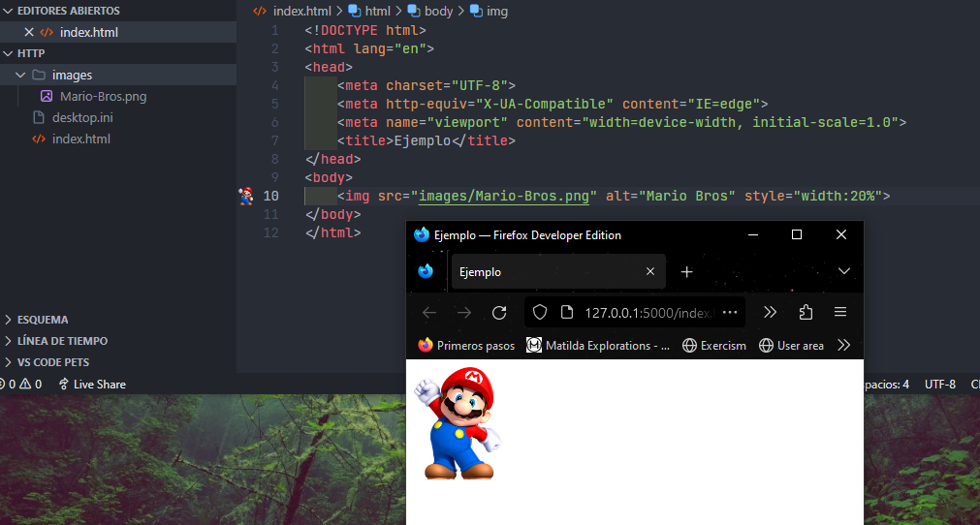Open the Matilda Explorations bookmark
The image size is (980, 525).
tap(598, 345)
